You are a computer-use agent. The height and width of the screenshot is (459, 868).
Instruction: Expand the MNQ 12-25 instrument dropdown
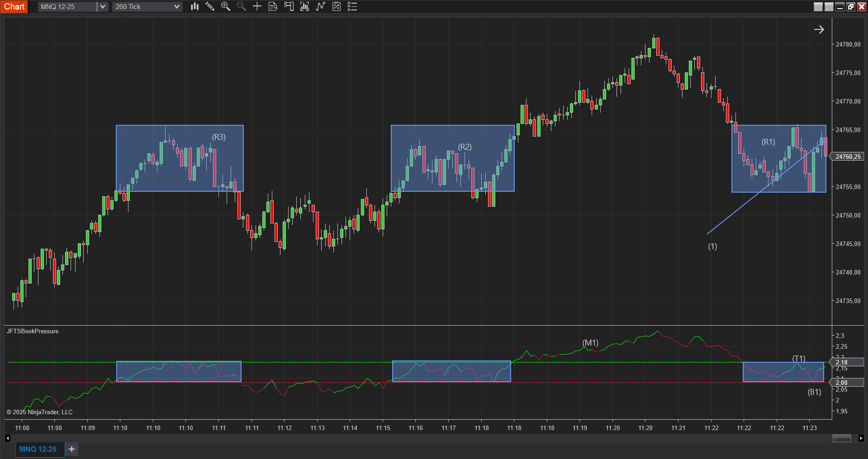103,6
